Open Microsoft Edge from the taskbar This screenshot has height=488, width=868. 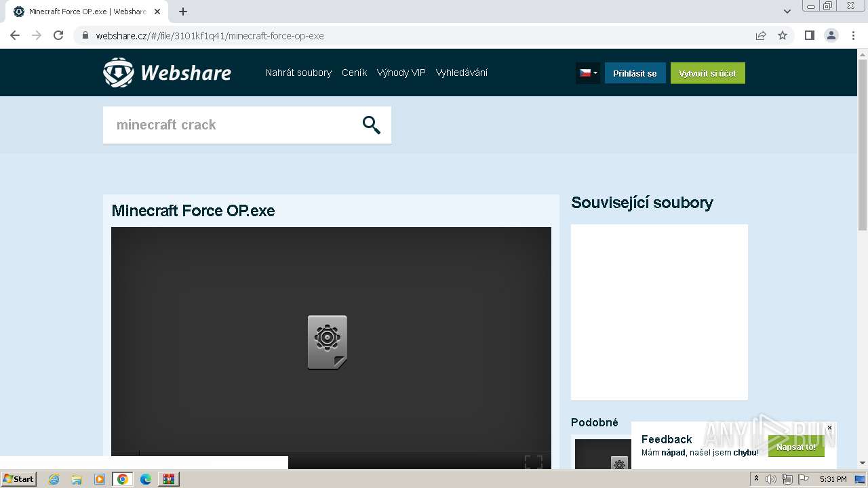pos(146,479)
